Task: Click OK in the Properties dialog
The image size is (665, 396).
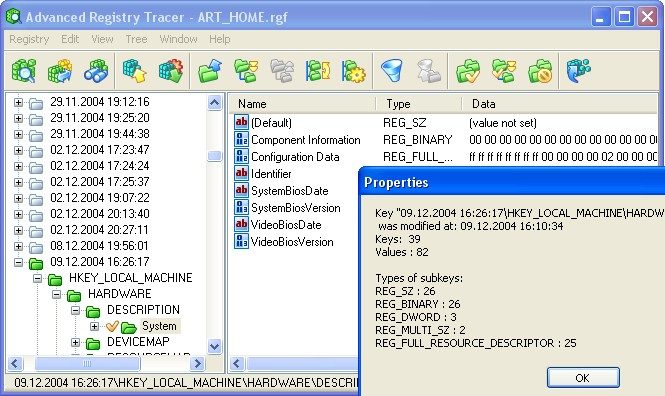Action: (583, 377)
